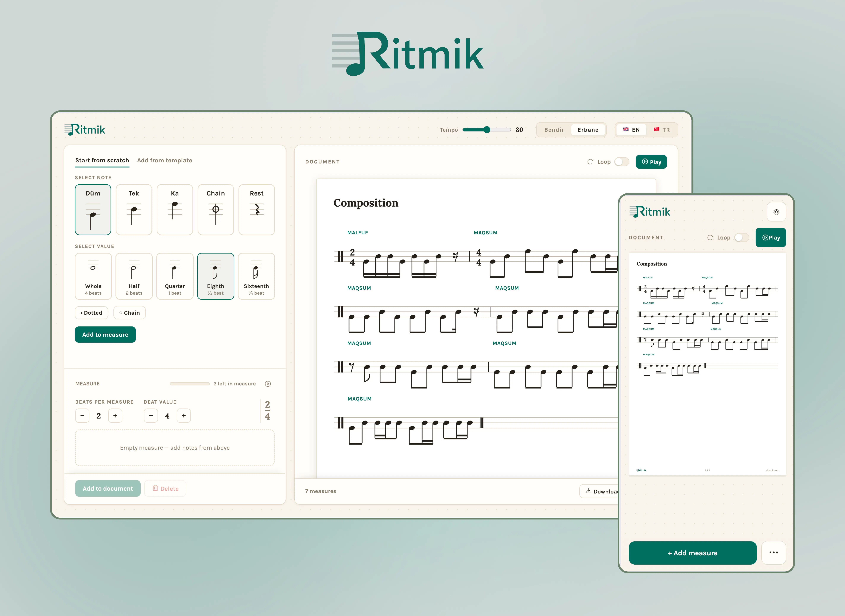Image resolution: width=845 pixels, height=616 pixels.
Task: Open the Add from template tab
Action: [x=164, y=160]
